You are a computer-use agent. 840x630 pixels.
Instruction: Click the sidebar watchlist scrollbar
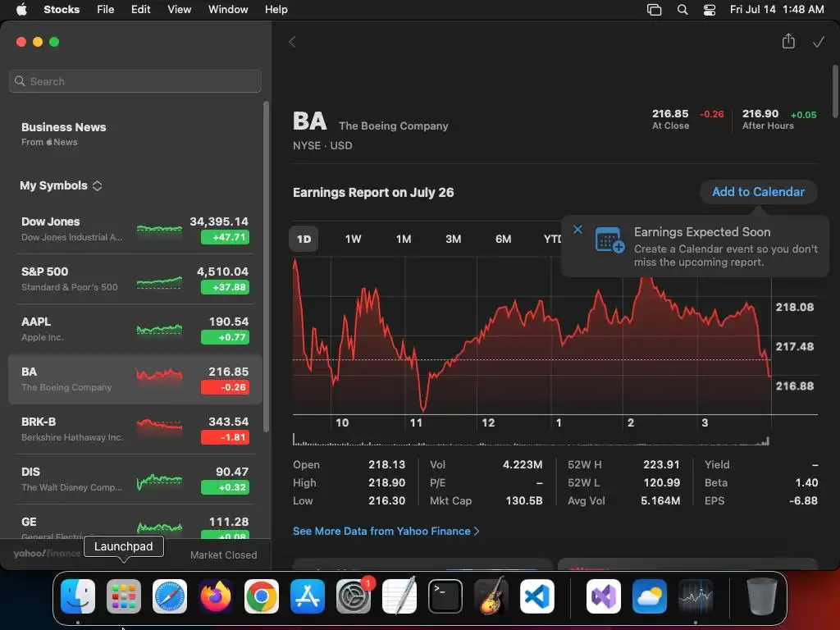click(266, 267)
